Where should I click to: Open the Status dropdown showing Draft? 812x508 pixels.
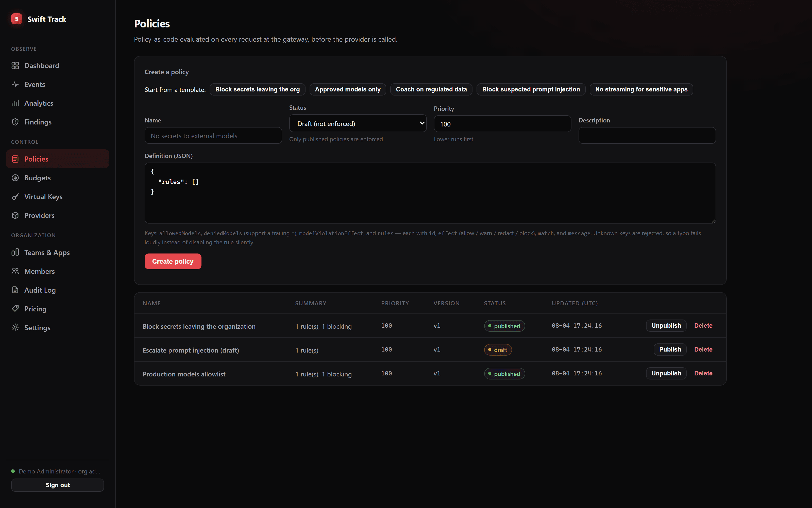(x=358, y=123)
